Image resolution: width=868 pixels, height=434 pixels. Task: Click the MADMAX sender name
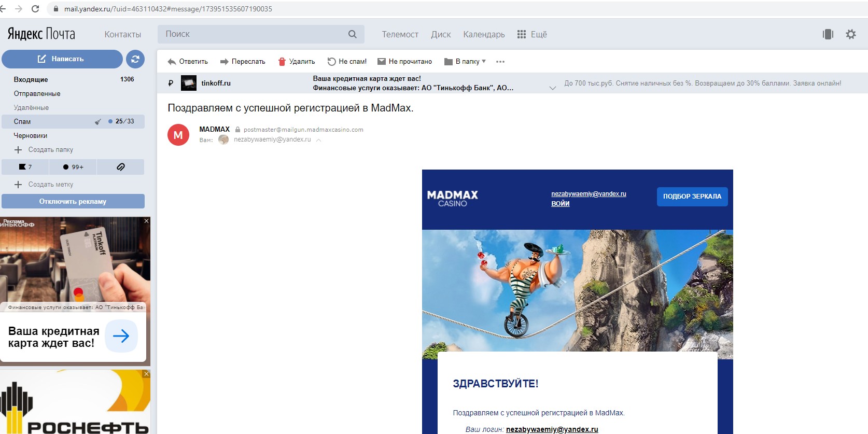coord(215,129)
